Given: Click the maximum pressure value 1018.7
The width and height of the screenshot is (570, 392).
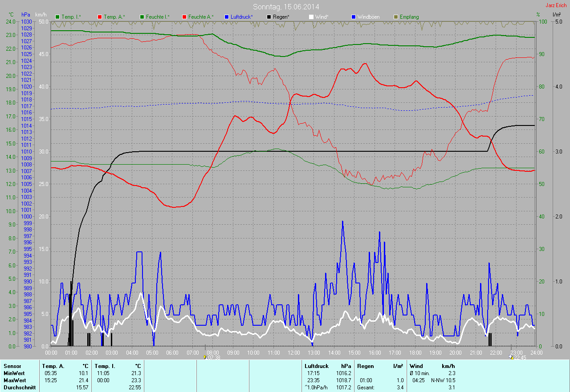Looking at the screenshot, I should (x=344, y=380).
